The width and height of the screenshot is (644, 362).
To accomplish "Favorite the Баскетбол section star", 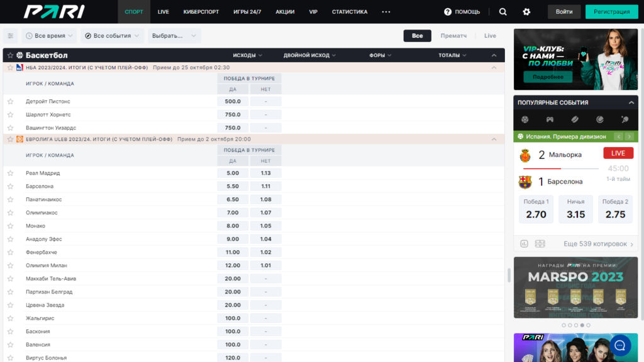I will (10, 55).
